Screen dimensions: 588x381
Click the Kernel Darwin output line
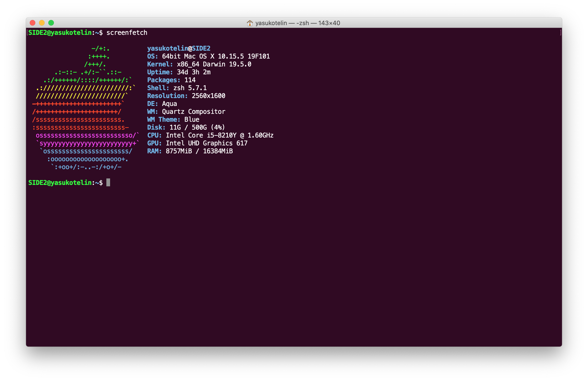click(199, 64)
